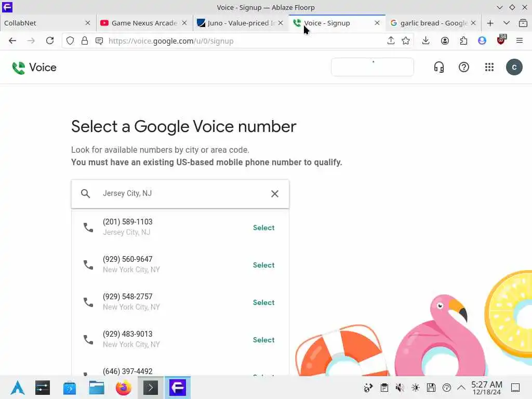
Task: Select the number (929) 483-9013
Action: pos(263,340)
